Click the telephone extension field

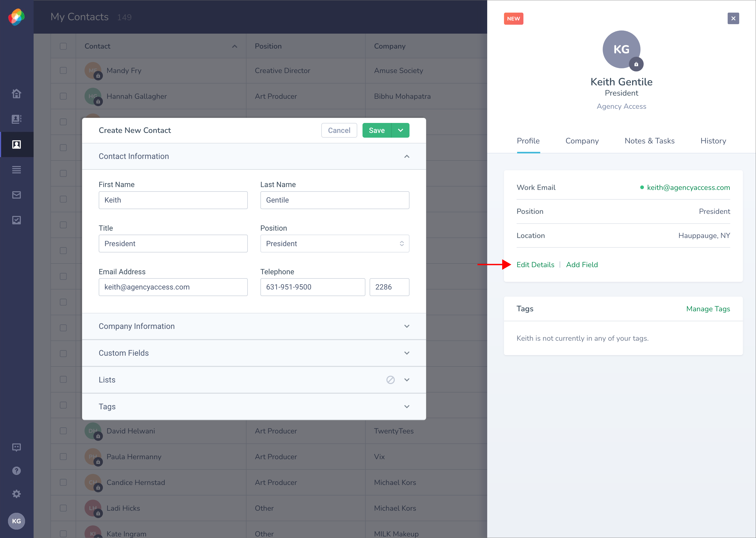[389, 287]
